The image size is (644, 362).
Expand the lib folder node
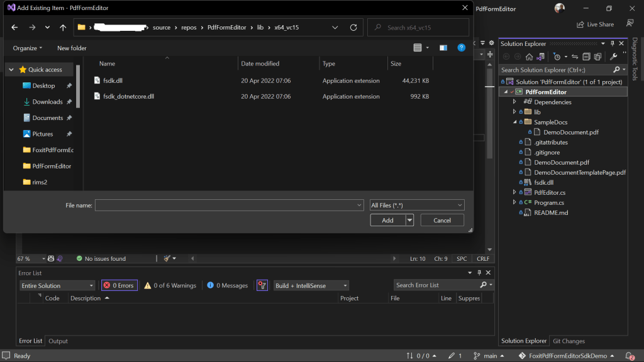pyautogui.click(x=514, y=112)
